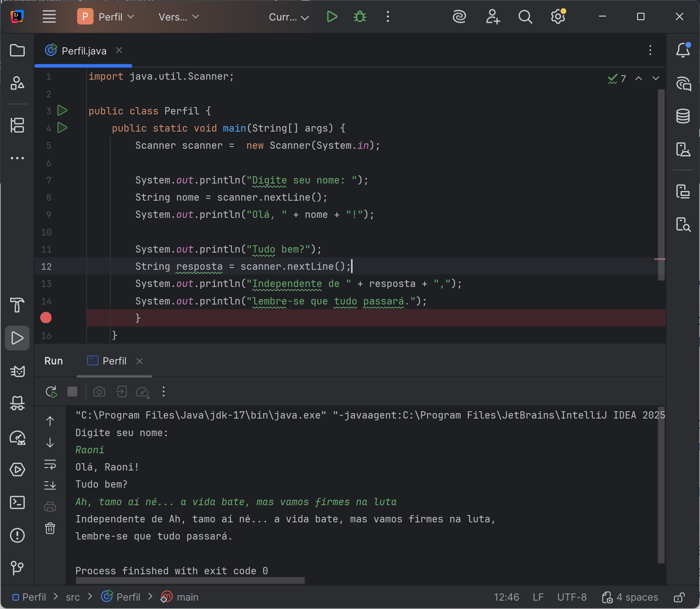Open the Database tool window
The width and height of the screenshot is (700, 609).
(683, 116)
